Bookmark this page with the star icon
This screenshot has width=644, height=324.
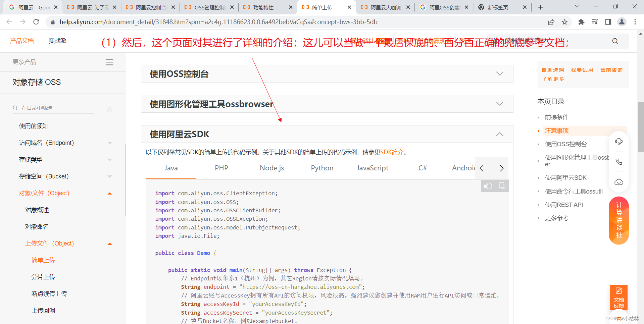(565, 22)
